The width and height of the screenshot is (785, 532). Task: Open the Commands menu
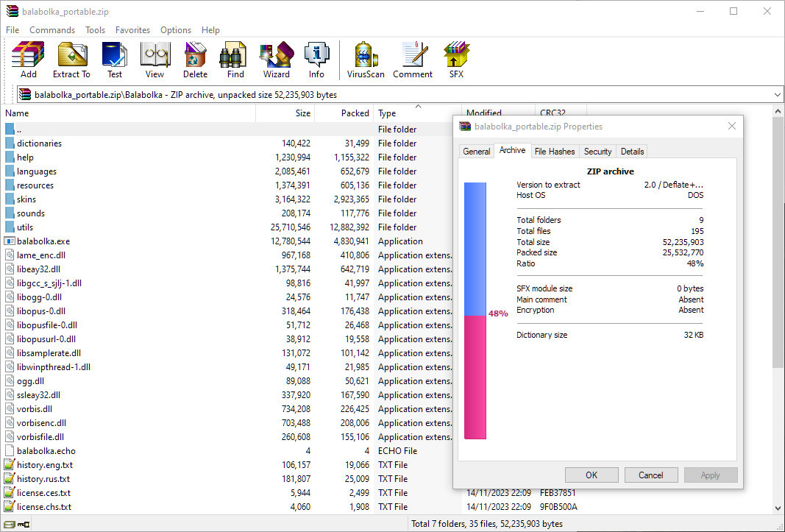(x=52, y=30)
